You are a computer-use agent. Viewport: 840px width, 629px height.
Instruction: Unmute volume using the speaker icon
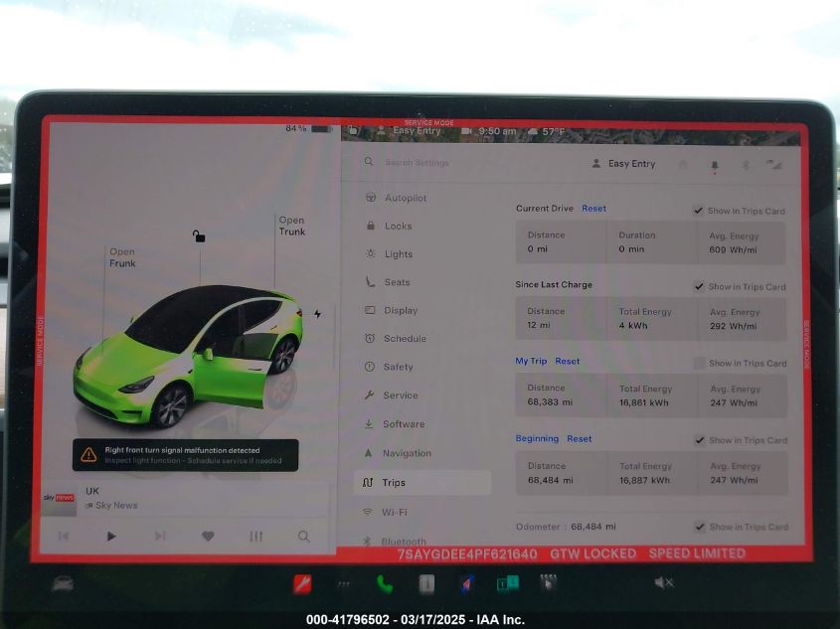663,583
